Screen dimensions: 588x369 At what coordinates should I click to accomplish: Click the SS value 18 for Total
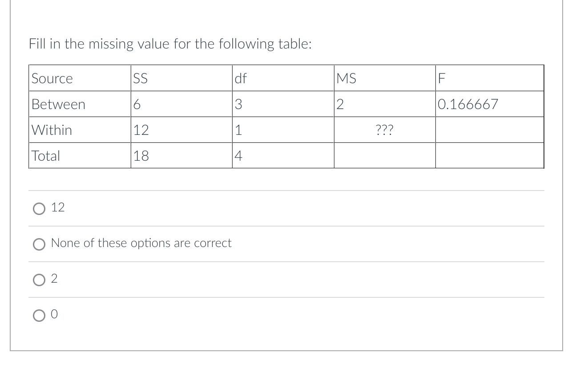coord(139,156)
